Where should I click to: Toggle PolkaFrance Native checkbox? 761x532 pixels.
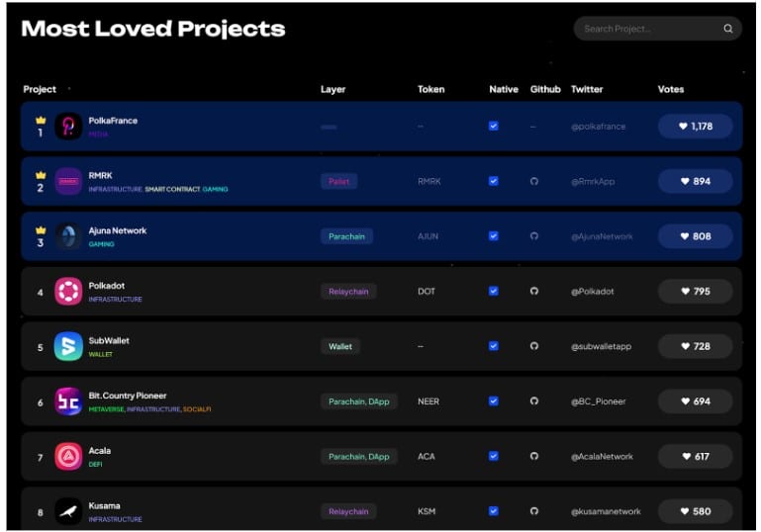coord(494,126)
